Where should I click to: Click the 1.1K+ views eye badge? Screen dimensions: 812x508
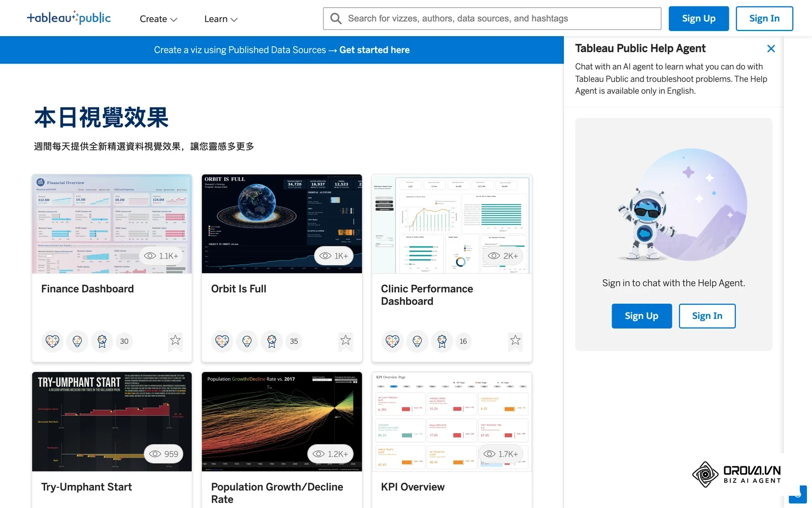pos(161,256)
